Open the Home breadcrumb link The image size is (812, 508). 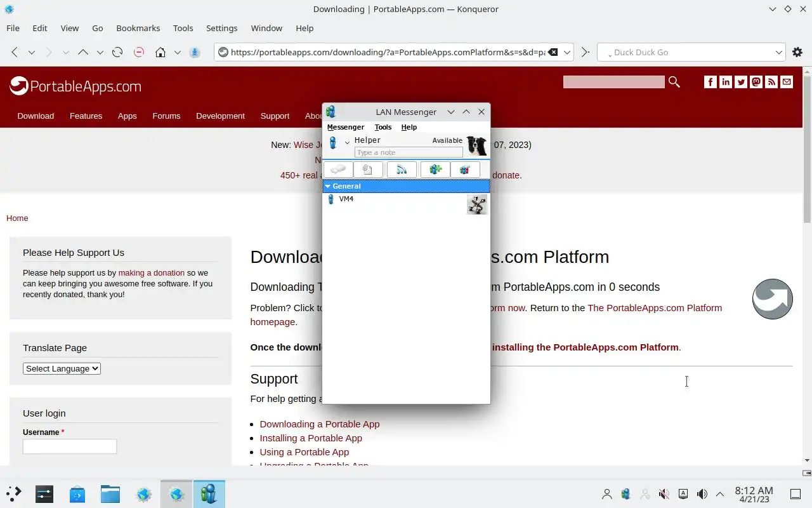pos(17,218)
